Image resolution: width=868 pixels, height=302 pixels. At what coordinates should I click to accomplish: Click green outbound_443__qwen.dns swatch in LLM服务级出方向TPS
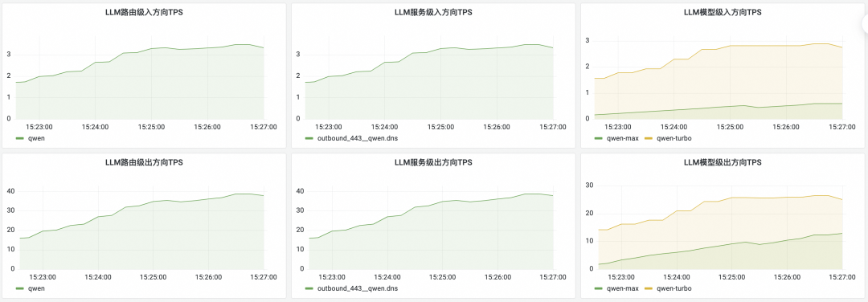click(x=309, y=288)
